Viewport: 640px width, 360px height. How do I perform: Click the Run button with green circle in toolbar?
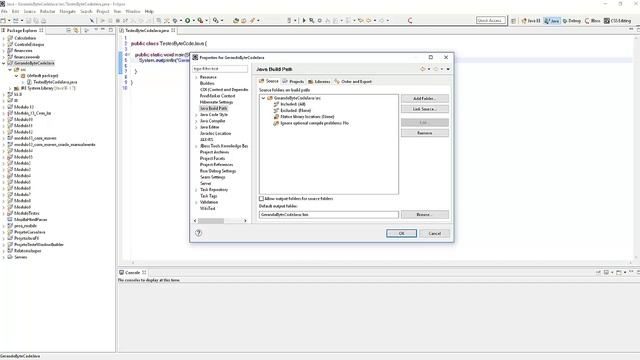click(x=187, y=20)
